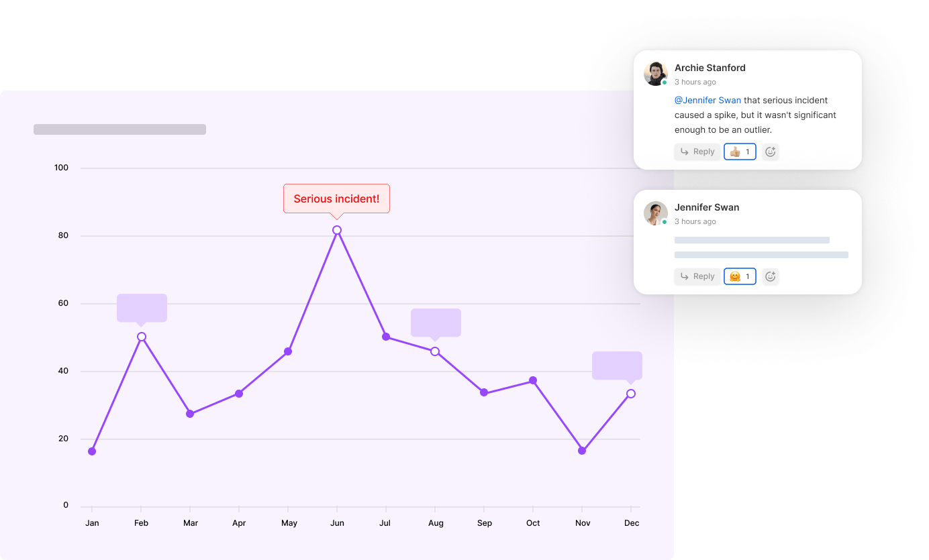
Task: Select the Feb hollow data point
Action: pyautogui.click(x=142, y=337)
